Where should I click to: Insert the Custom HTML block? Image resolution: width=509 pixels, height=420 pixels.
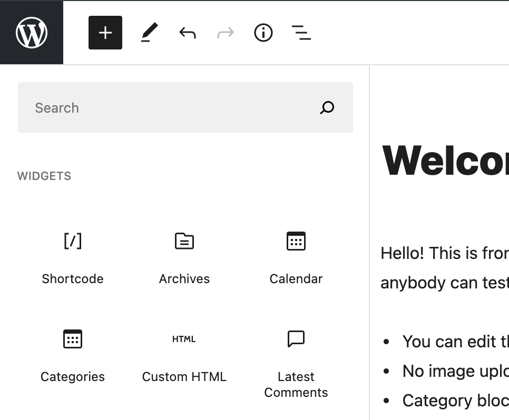click(x=184, y=356)
